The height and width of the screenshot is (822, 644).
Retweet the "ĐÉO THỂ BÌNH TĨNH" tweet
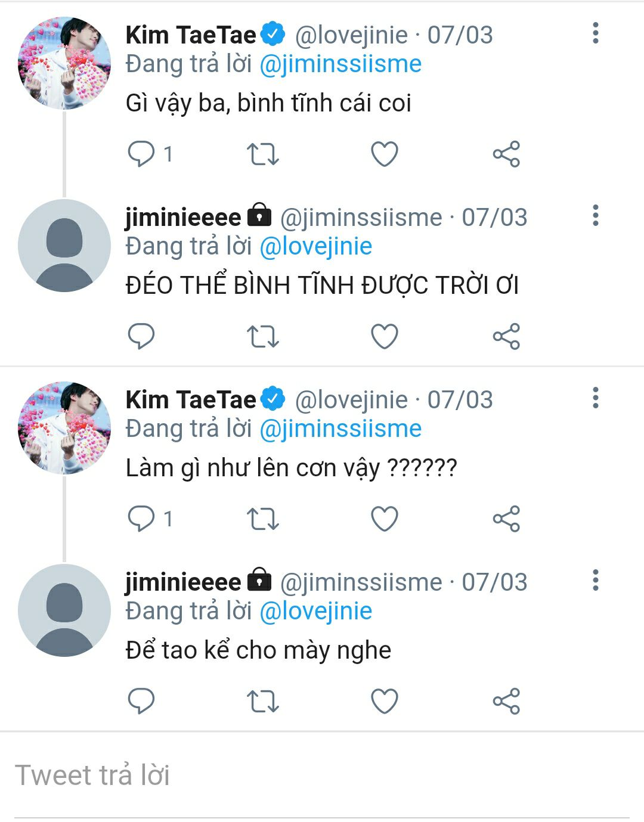[263, 336]
